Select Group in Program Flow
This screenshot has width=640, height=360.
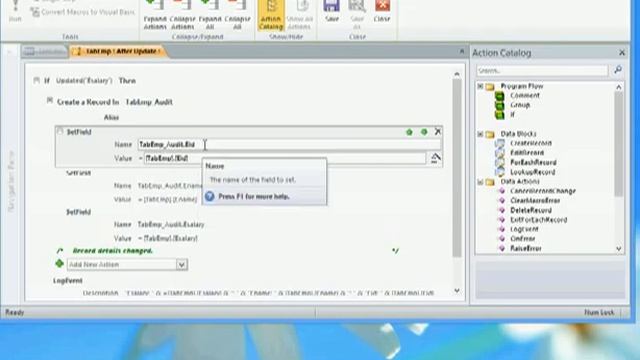tap(520, 105)
